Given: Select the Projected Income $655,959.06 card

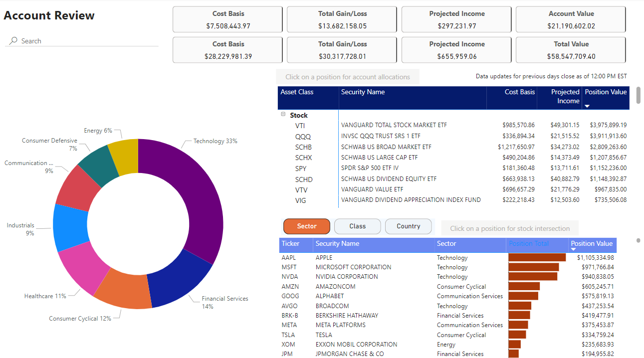Looking at the screenshot, I should coord(456,50).
